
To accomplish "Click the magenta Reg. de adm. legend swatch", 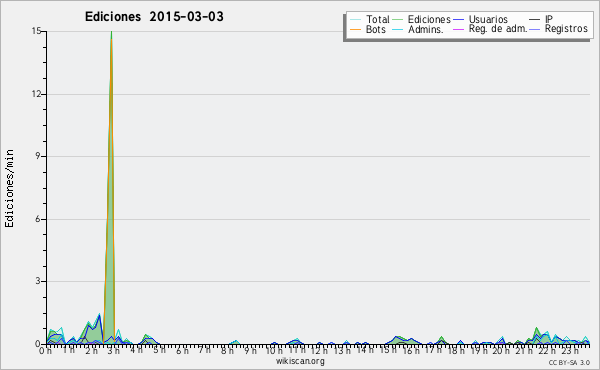I will pyautogui.click(x=458, y=29).
